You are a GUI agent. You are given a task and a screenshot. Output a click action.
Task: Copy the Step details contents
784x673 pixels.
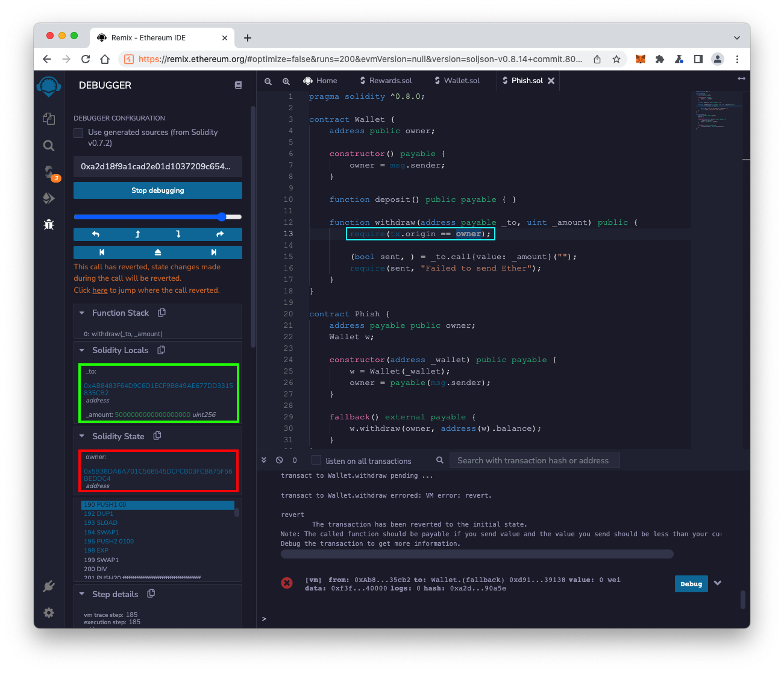[x=151, y=593]
